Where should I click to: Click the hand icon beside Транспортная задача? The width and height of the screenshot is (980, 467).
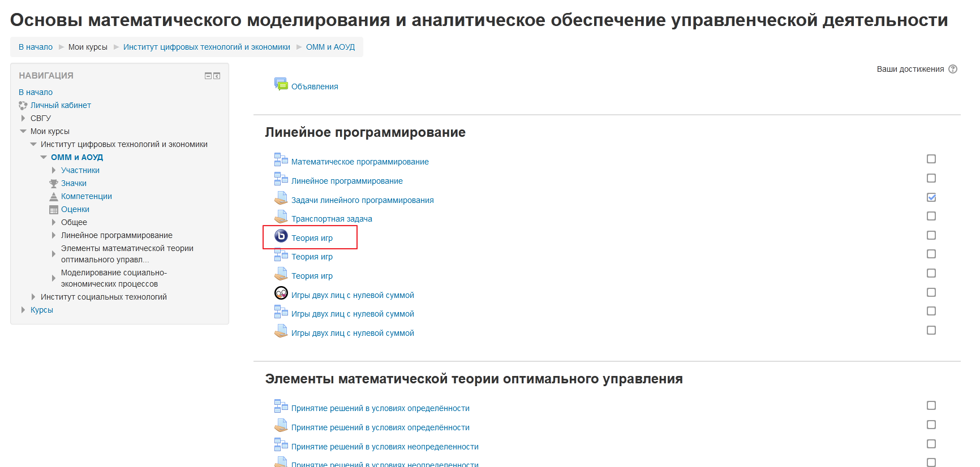[x=281, y=217]
